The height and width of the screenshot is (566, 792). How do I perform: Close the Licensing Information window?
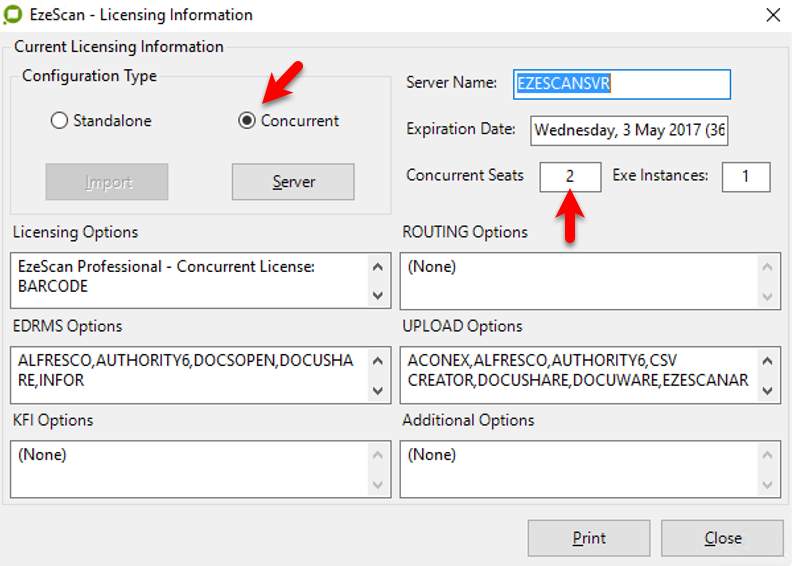(x=772, y=15)
